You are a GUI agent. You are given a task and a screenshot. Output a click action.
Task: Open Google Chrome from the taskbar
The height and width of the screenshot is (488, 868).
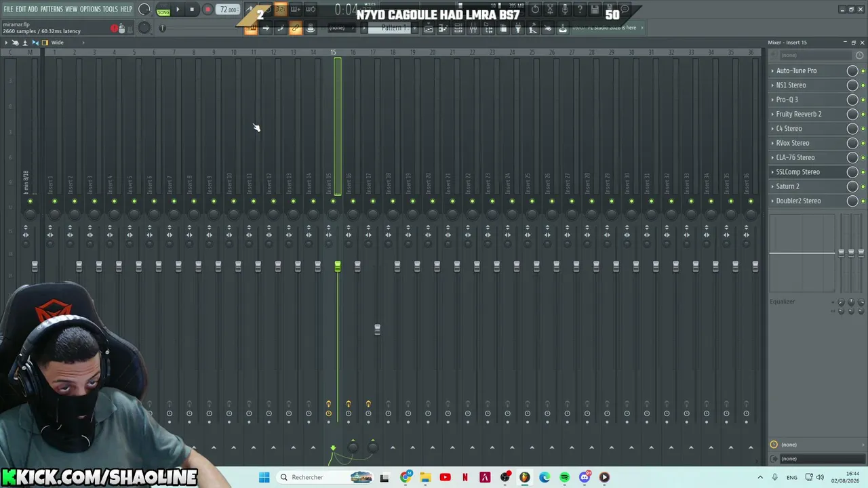click(x=405, y=477)
